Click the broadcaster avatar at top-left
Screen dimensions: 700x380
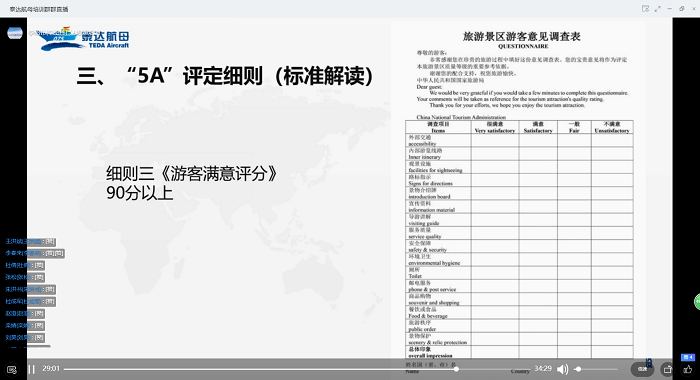point(15,33)
